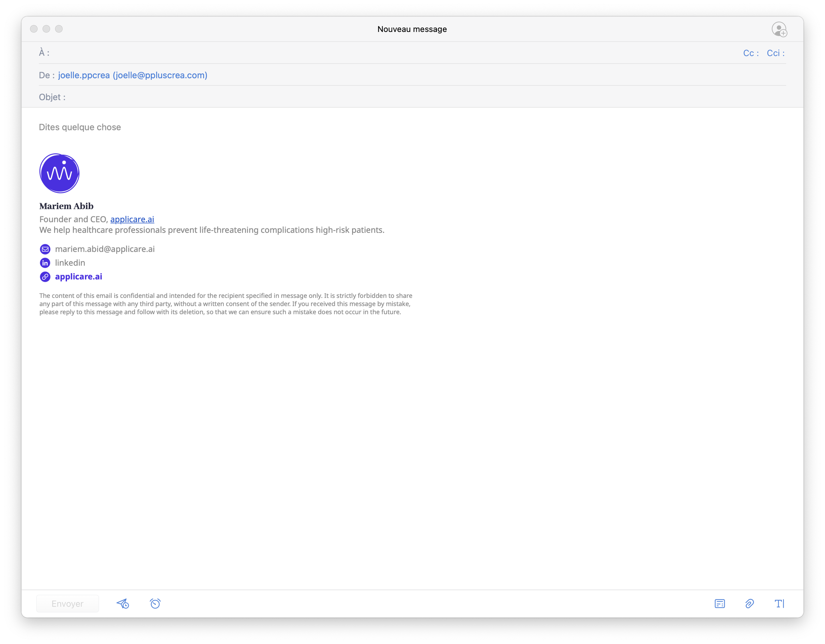Open the templates icon in bottom toolbar
This screenshot has height=644, width=825.
click(720, 603)
